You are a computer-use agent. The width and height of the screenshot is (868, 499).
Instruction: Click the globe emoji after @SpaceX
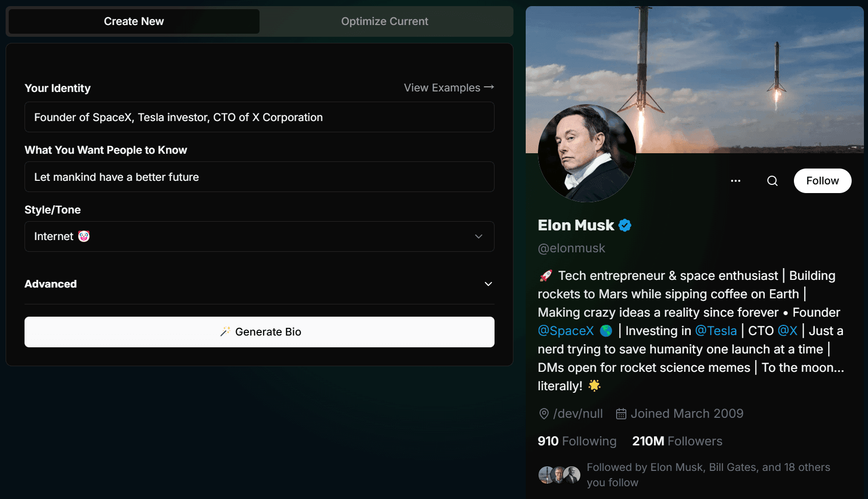tap(606, 331)
